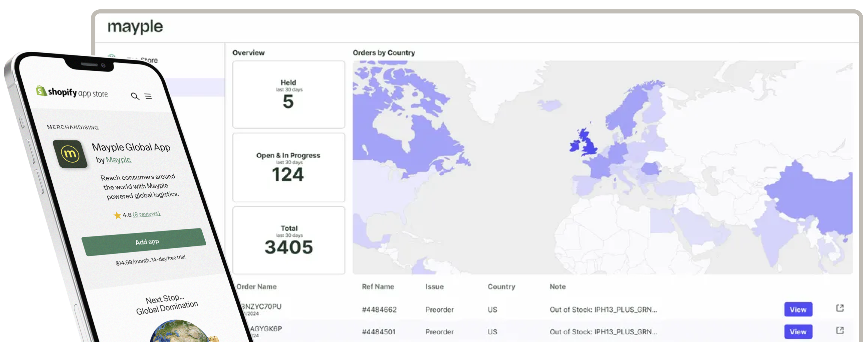Click the Mayple Global App icon

(x=70, y=154)
